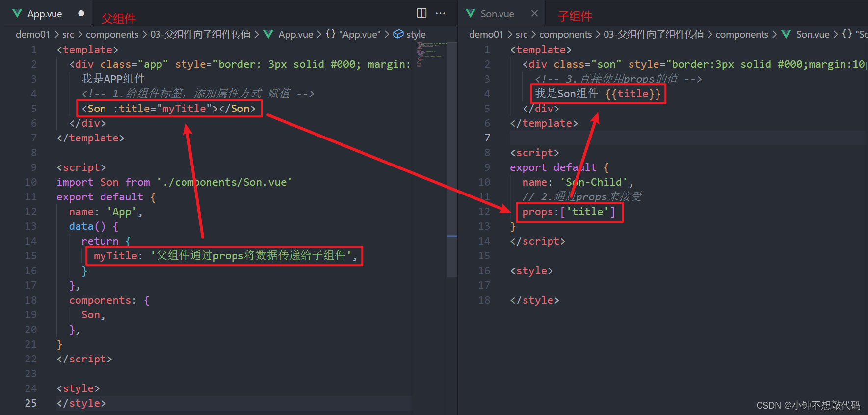Switch to the Son.vue editor tab
This screenshot has height=415, width=868.
502,14
